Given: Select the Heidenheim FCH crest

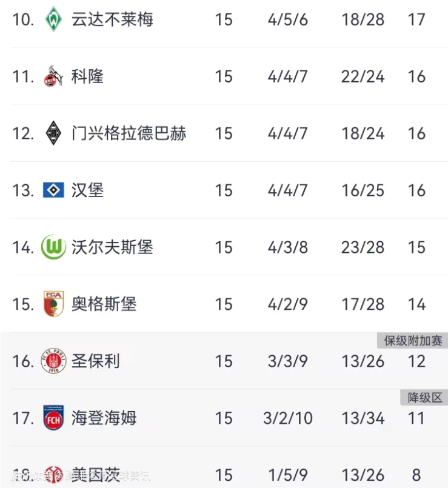Looking at the screenshot, I should [53, 418].
